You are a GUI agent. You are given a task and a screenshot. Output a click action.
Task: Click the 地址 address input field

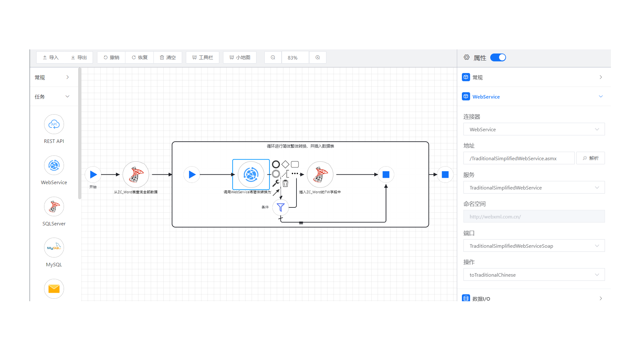click(x=519, y=158)
